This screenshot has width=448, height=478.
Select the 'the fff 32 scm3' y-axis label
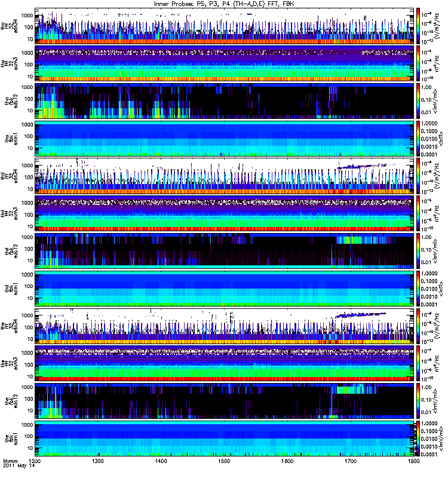[x=9, y=364]
